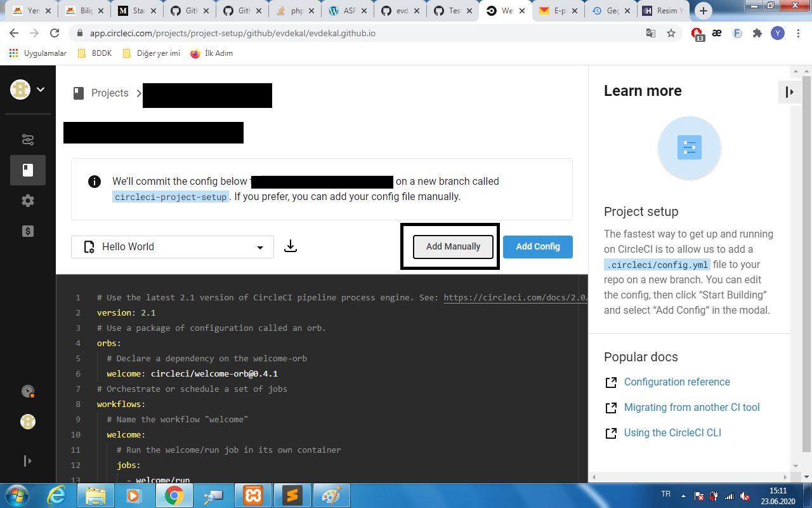This screenshot has width=812, height=508.
Task: Open Organization Settings gear in sidebar
Action: click(27, 201)
